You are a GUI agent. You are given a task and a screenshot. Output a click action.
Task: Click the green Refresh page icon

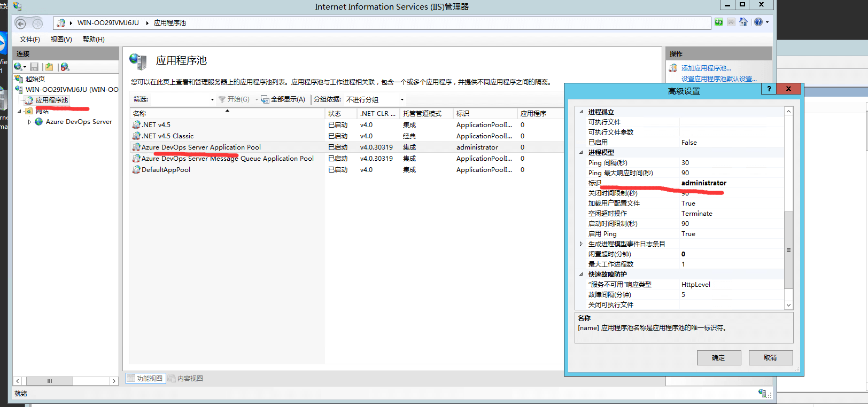point(719,22)
